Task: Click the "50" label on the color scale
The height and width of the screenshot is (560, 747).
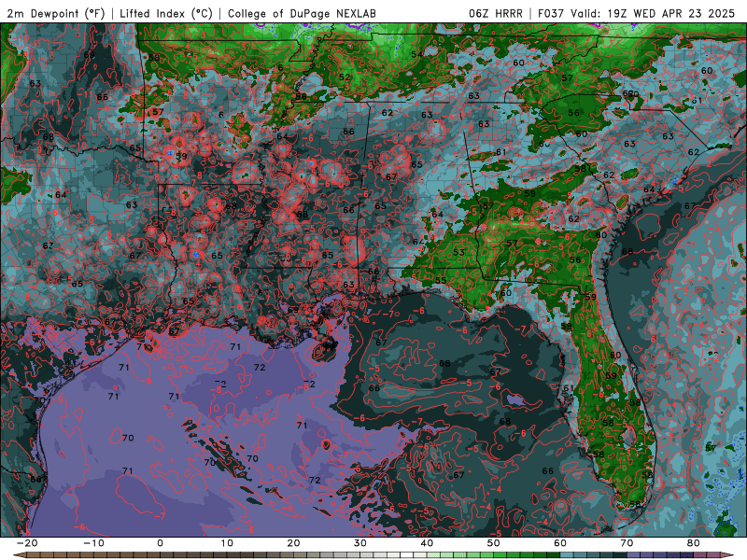Action: (x=494, y=543)
